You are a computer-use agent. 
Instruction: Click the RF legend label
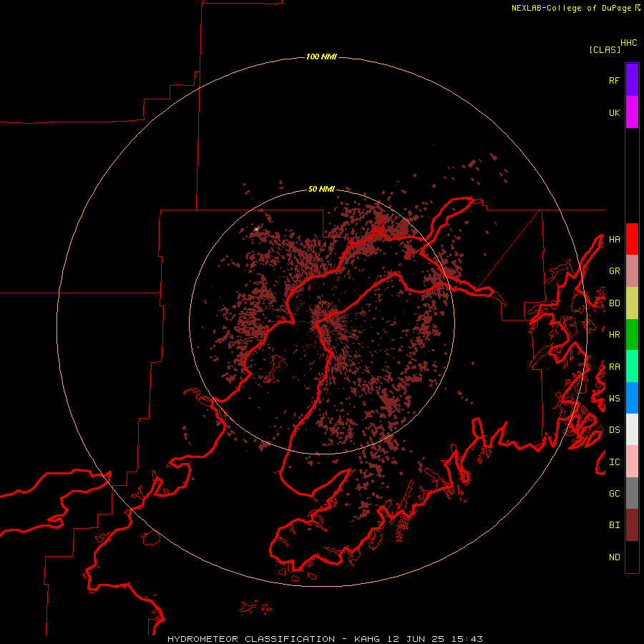click(614, 80)
